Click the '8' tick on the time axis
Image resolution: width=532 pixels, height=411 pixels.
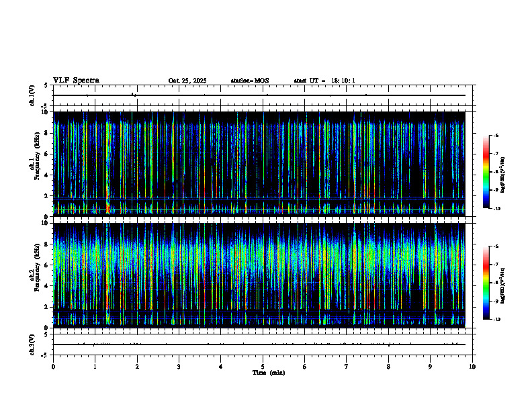388,367
